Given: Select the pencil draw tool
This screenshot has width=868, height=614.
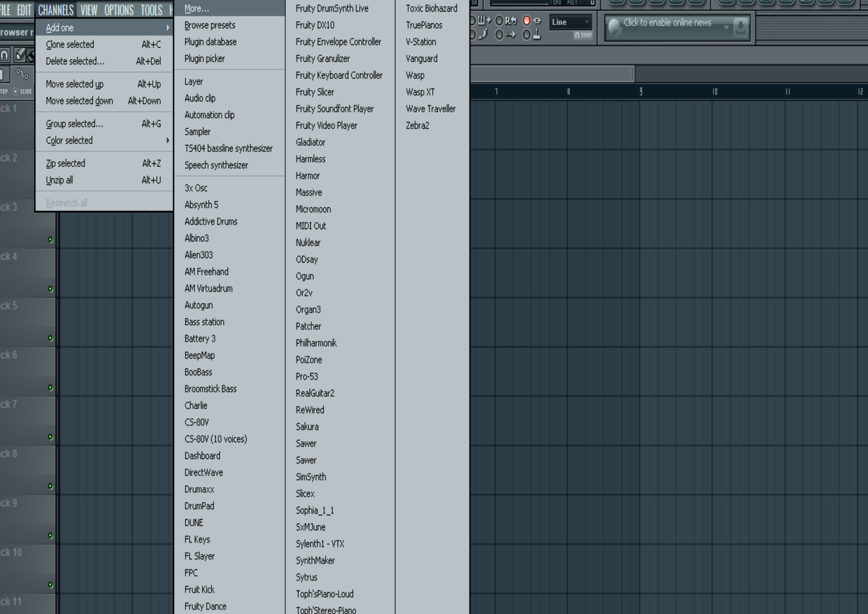Looking at the screenshot, I should 20,55.
